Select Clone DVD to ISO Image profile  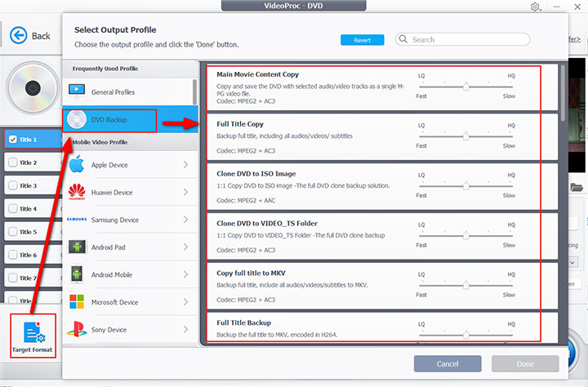point(382,187)
